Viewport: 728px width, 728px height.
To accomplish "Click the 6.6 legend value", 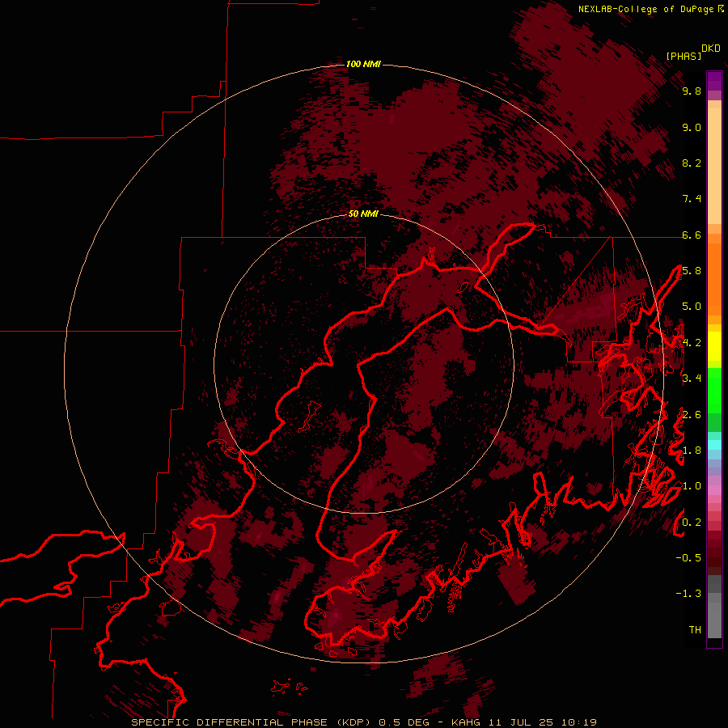I will (692, 235).
